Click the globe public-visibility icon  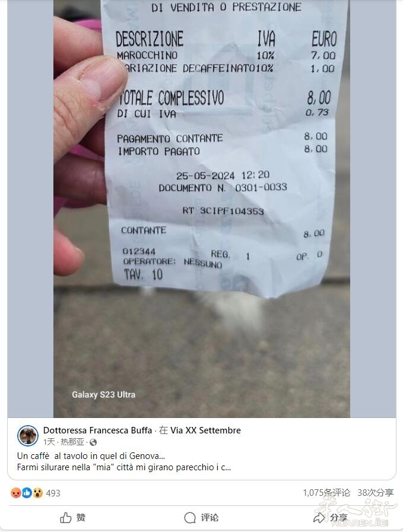[x=93, y=442]
